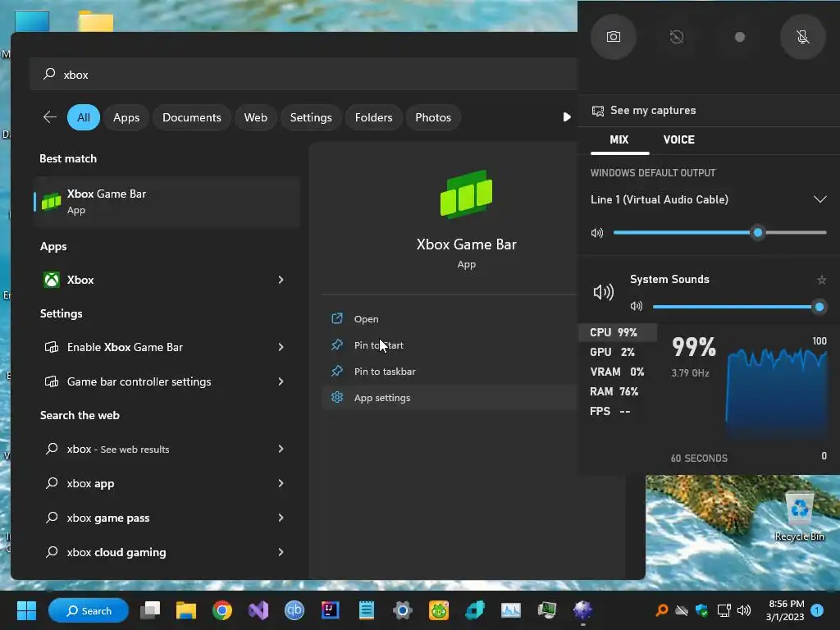This screenshot has height=630, width=840.
Task: Select the CPU 99% performance row
Action: [618, 332]
